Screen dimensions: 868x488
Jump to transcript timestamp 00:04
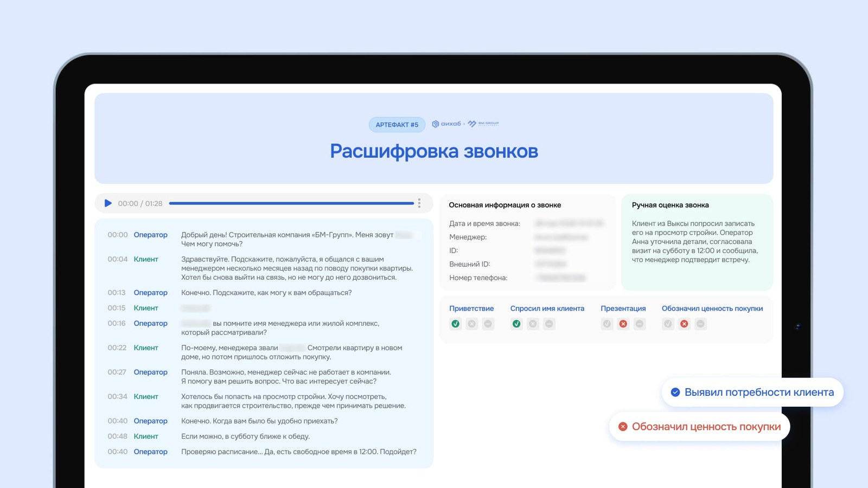point(118,259)
